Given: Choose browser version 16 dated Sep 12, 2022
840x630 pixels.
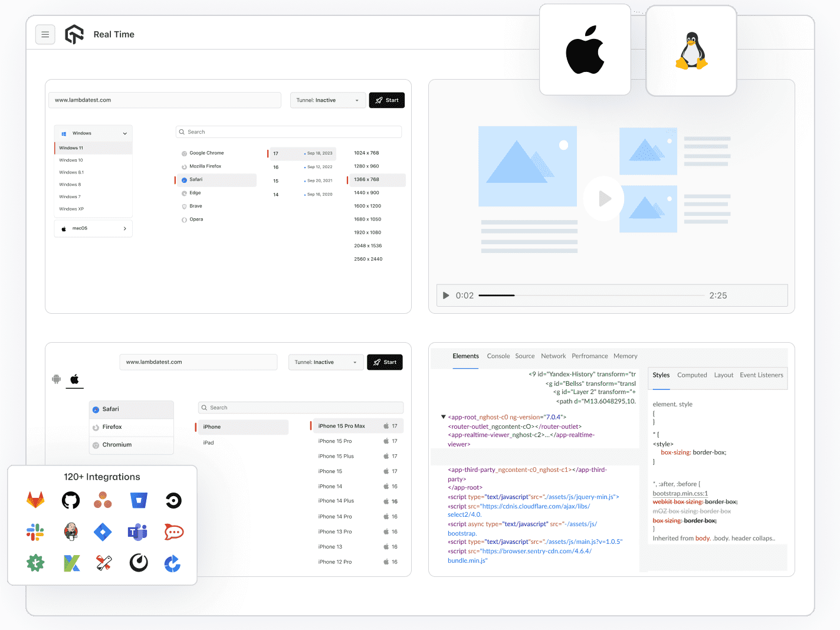Looking at the screenshot, I should tap(303, 167).
